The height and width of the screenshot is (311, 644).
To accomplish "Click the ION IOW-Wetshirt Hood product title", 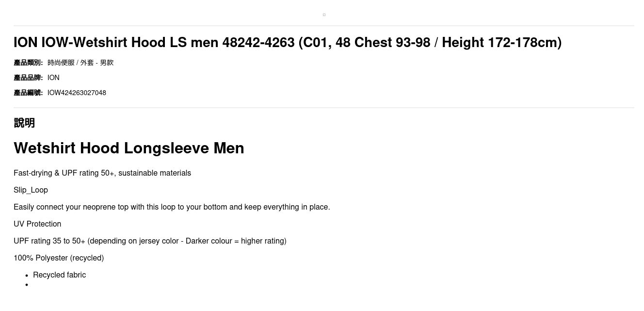I will tap(288, 43).
